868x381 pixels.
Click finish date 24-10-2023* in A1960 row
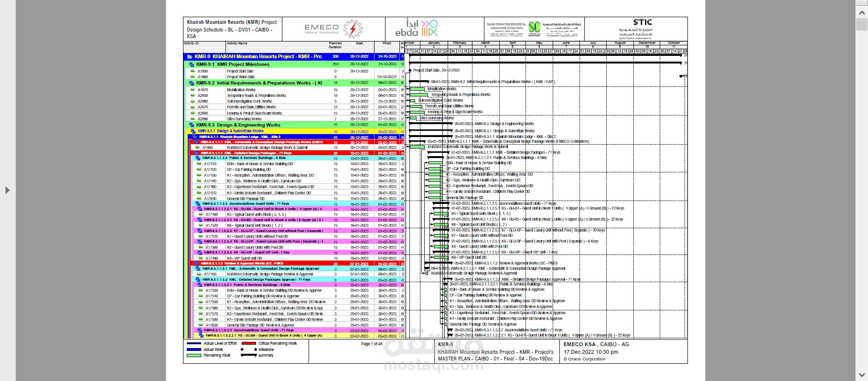(x=387, y=77)
